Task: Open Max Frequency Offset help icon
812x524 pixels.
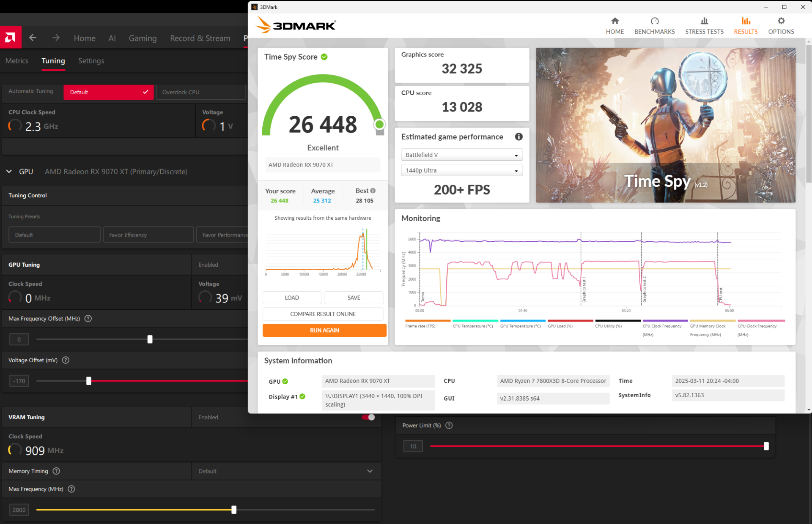Action: point(88,319)
